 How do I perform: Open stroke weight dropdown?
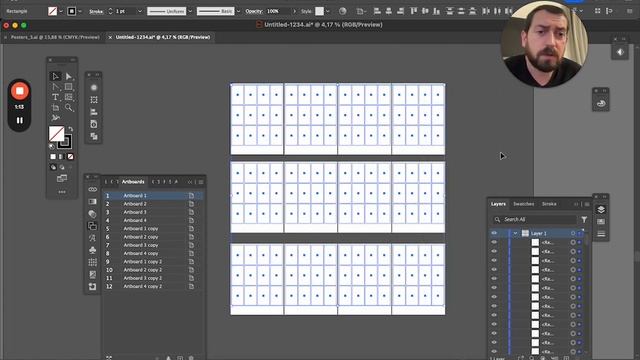(x=140, y=11)
